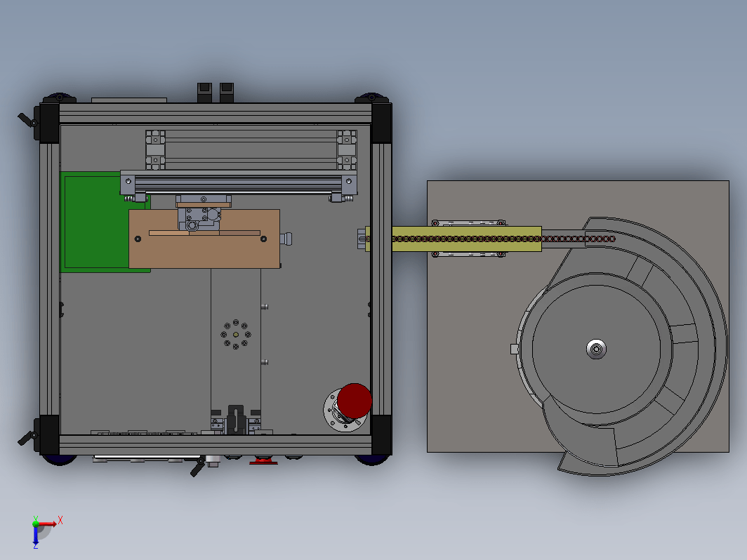Select the ribbed cylinder body above the guide rail

[x=251, y=149]
